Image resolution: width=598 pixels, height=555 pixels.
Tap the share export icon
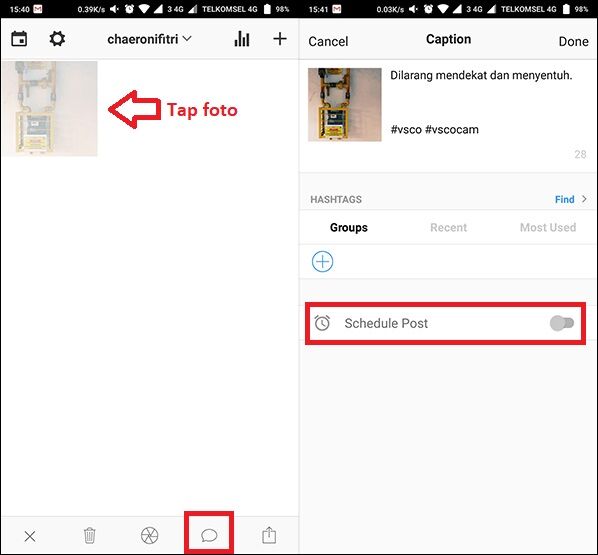coord(269,535)
